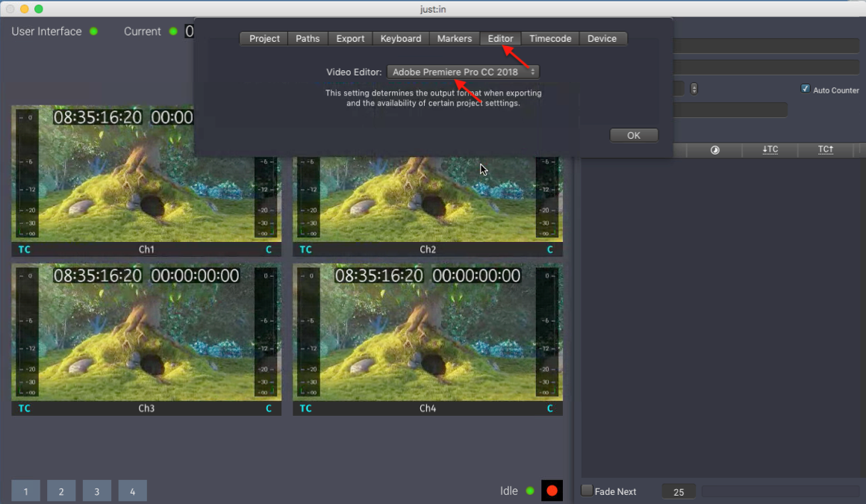Click the TC label under Ch1
Screen dimensions: 866x504
[25, 250]
